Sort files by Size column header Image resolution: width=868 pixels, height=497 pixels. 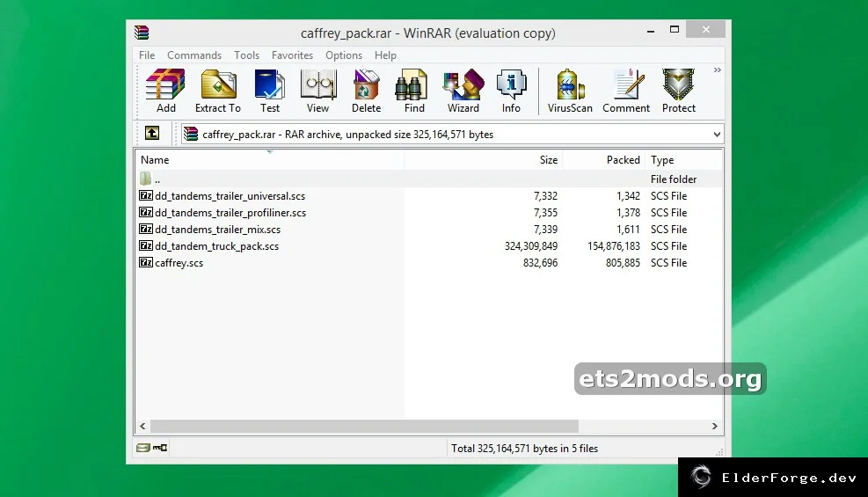[484, 160]
